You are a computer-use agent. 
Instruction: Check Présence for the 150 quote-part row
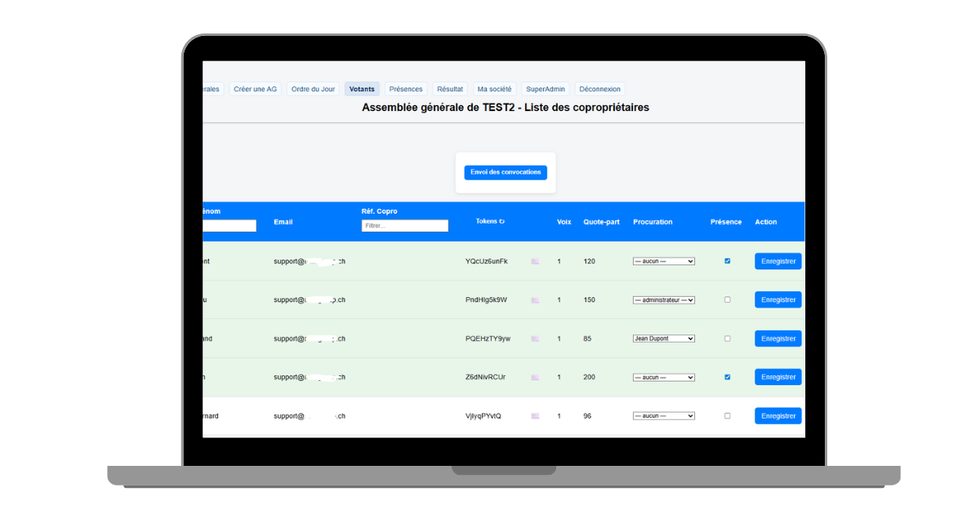pyautogui.click(x=728, y=300)
